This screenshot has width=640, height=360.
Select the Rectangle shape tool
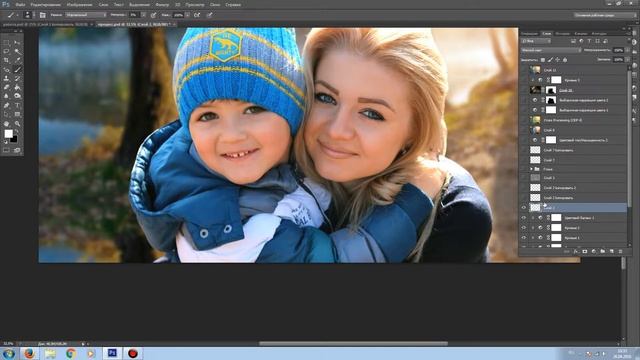[x=17, y=114]
